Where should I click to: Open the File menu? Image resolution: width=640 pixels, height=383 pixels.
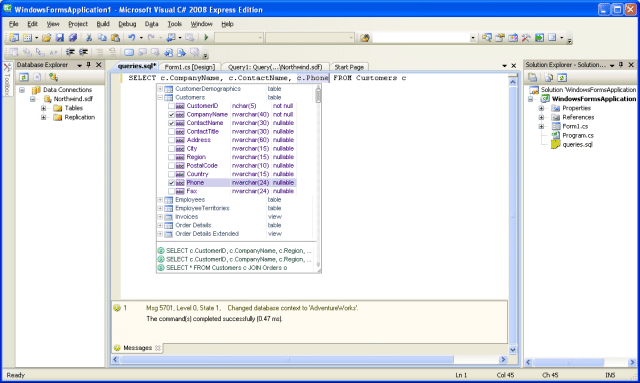(13, 24)
